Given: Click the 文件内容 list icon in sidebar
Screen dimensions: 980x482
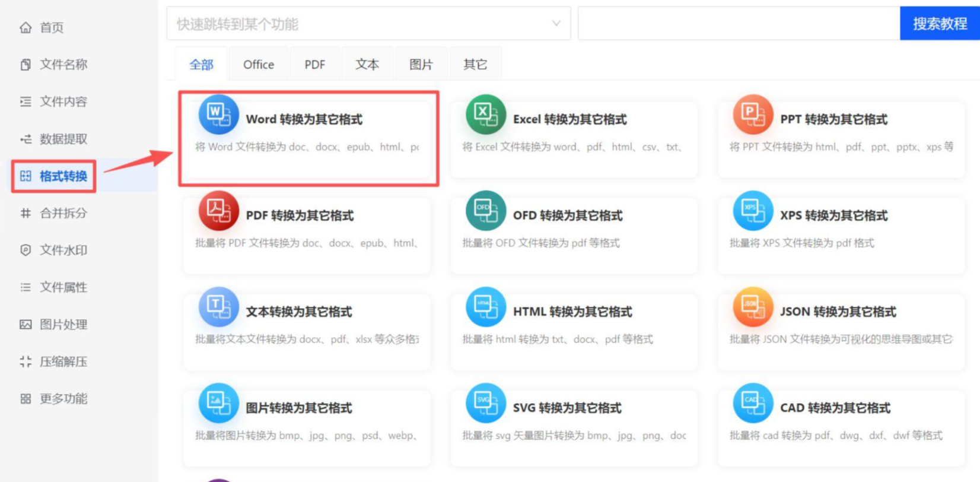Looking at the screenshot, I should 26,102.
